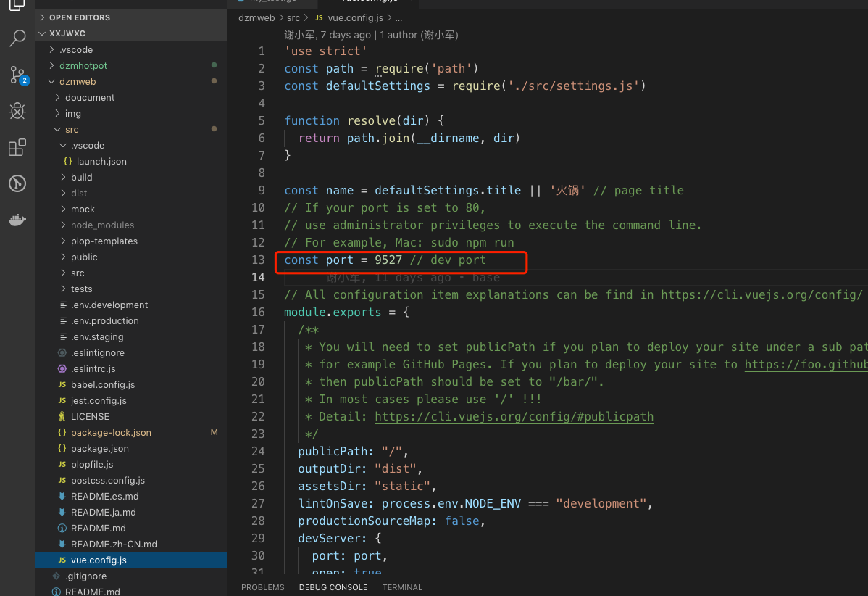Open README.zh-CN.md file
The height and width of the screenshot is (596, 868).
(130, 544)
